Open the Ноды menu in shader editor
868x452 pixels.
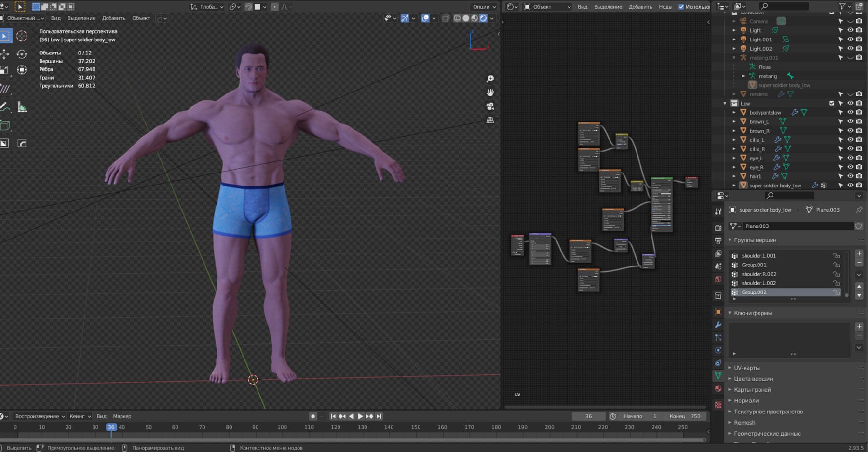click(665, 7)
